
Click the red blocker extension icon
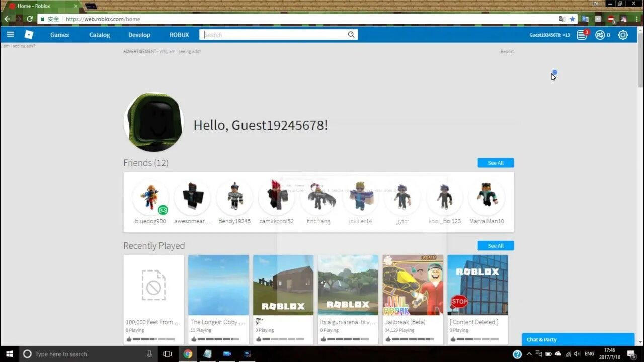tap(611, 19)
